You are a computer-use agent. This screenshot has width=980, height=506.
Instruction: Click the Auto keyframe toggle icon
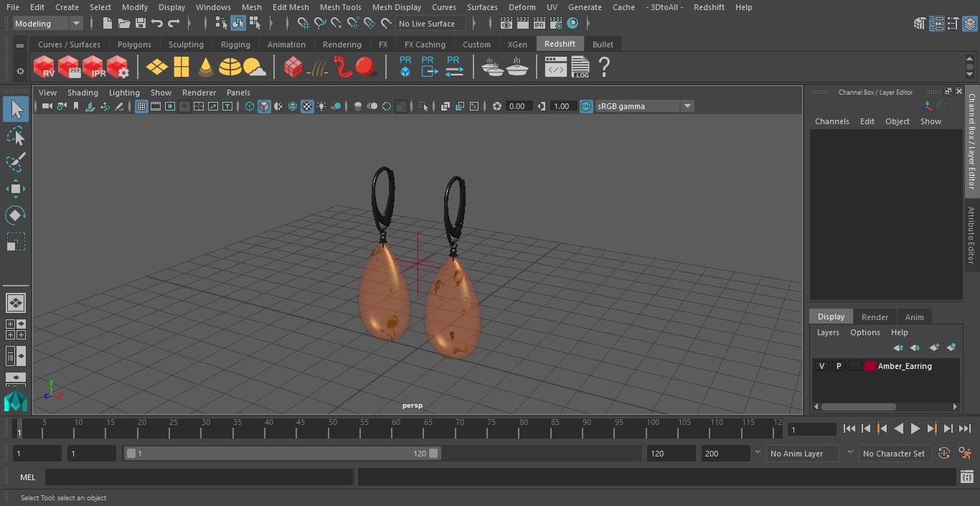tap(944, 454)
